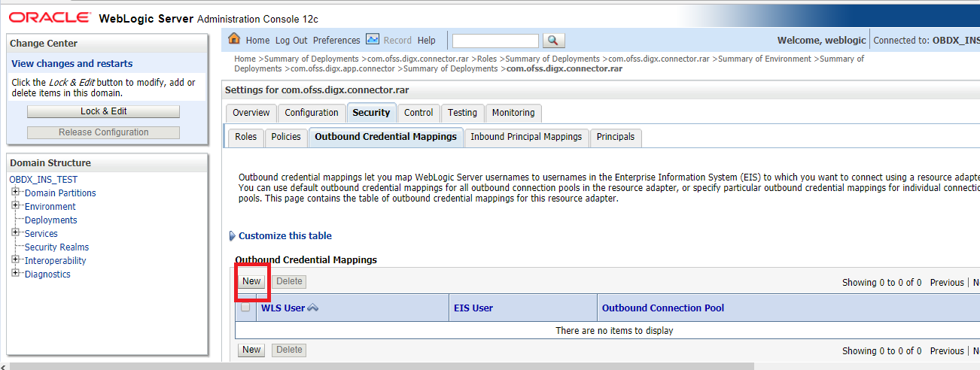This screenshot has width=980, height=370.
Task: Click the New button below the table
Action: point(251,350)
